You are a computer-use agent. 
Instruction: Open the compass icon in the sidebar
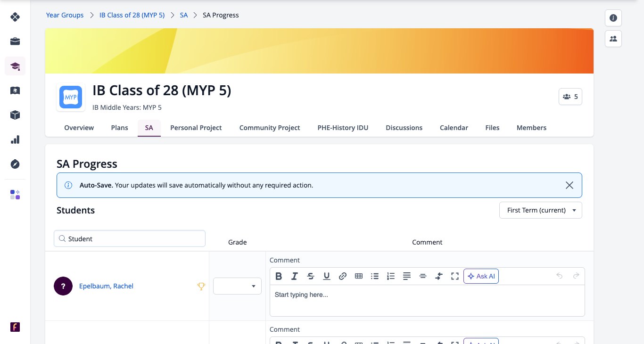coord(15,164)
